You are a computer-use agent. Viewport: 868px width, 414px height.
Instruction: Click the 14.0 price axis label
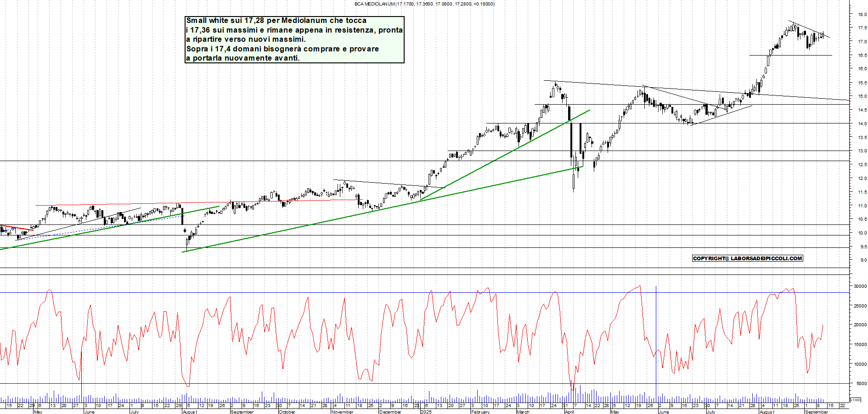[x=862, y=124]
